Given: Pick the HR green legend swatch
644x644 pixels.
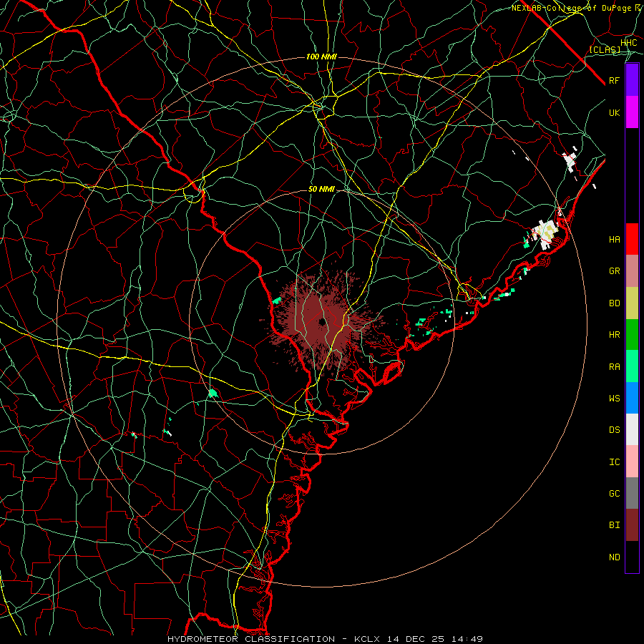Looking at the screenshot, I should tap(632, 335).
